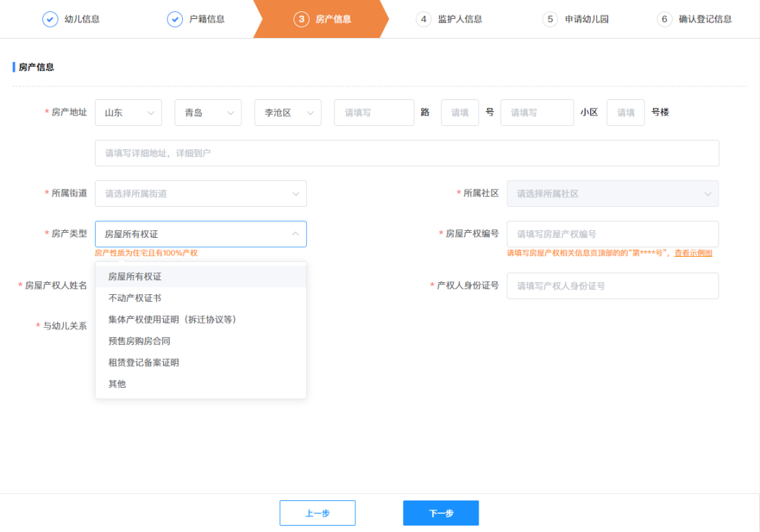The image size is (760, 532).
Task: Click step 5 申请幼儿园 number icon
Action: [x=550, y=19]
